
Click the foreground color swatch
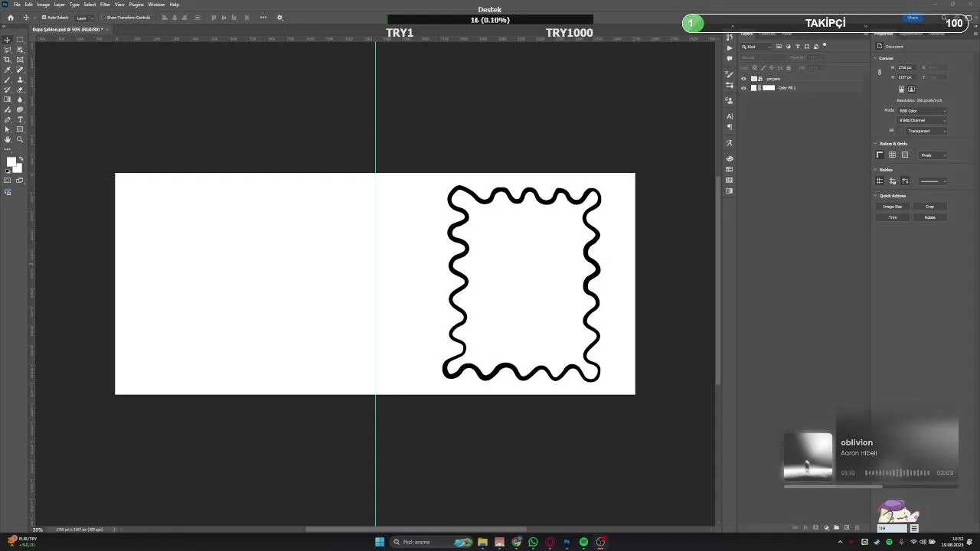(11, 162)
